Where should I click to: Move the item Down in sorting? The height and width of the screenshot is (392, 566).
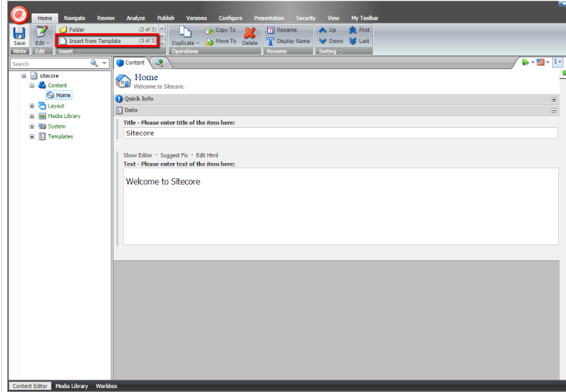coord(331,41)
